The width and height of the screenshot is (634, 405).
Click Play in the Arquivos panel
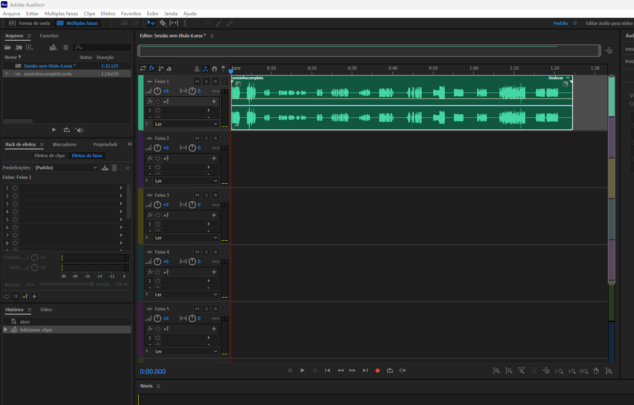tap(53, 130)
